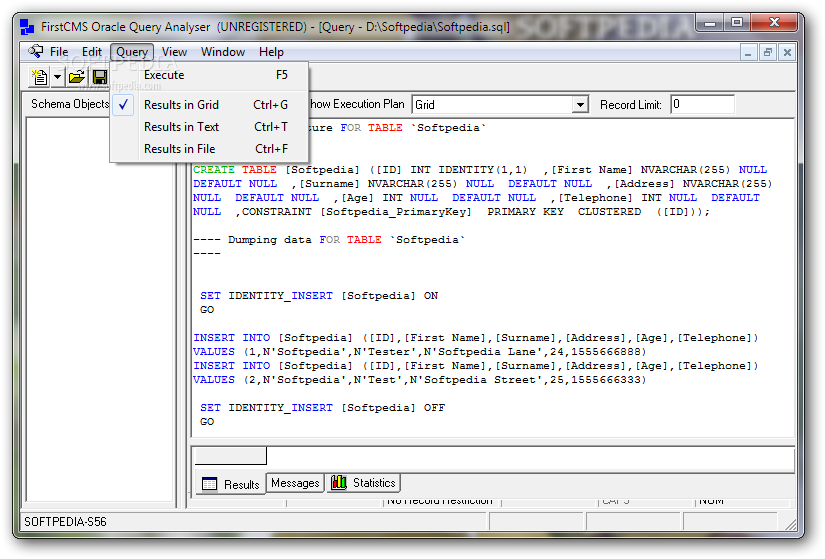Click the Schema Objects panel header
Viewport: 825px width, 559px height.
[x=69, y=104]
